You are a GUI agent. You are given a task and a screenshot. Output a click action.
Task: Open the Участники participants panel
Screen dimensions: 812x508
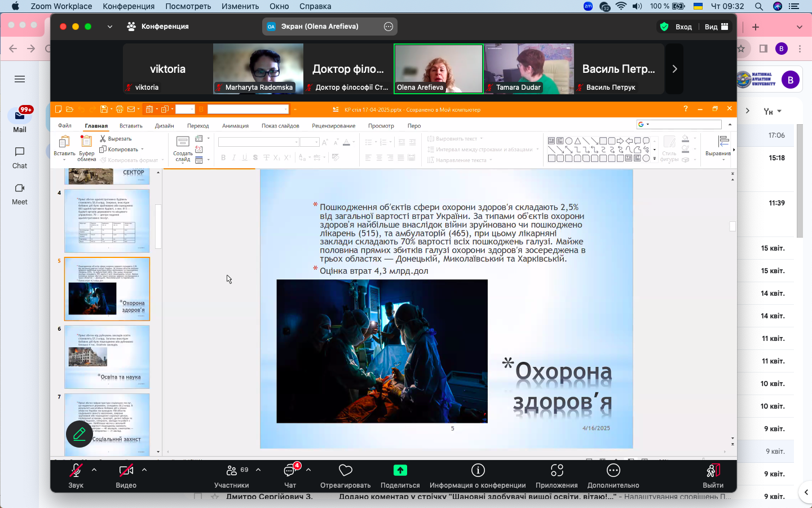[232, 475]
